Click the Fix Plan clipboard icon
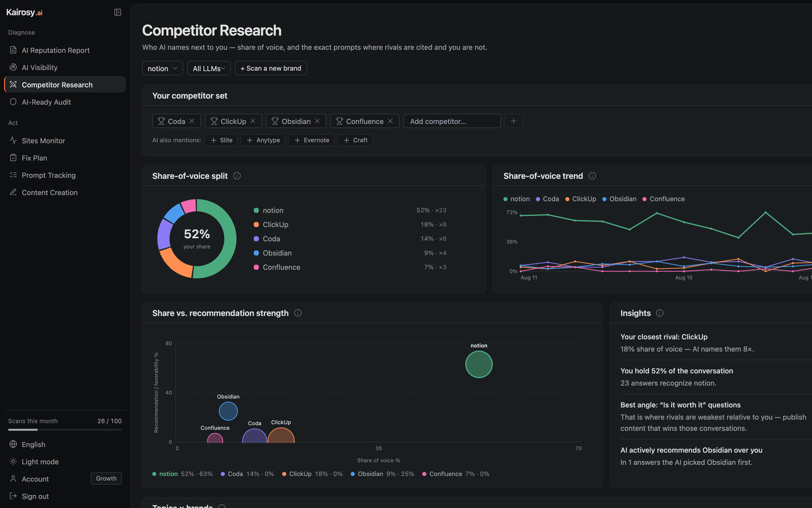 pos(13,157)
